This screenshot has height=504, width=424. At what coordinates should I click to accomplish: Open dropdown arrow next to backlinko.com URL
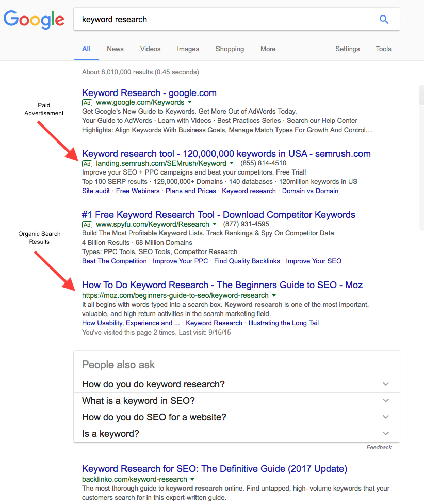tap(192, 479)
